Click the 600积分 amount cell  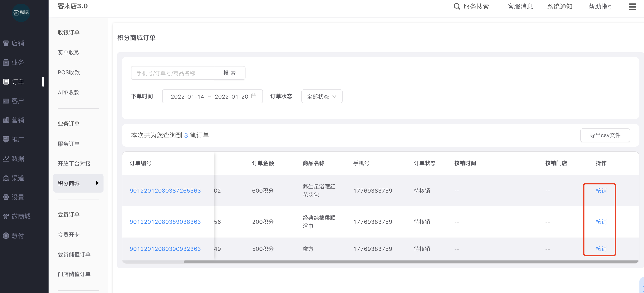pyautogui.click(x=263, y=191)
